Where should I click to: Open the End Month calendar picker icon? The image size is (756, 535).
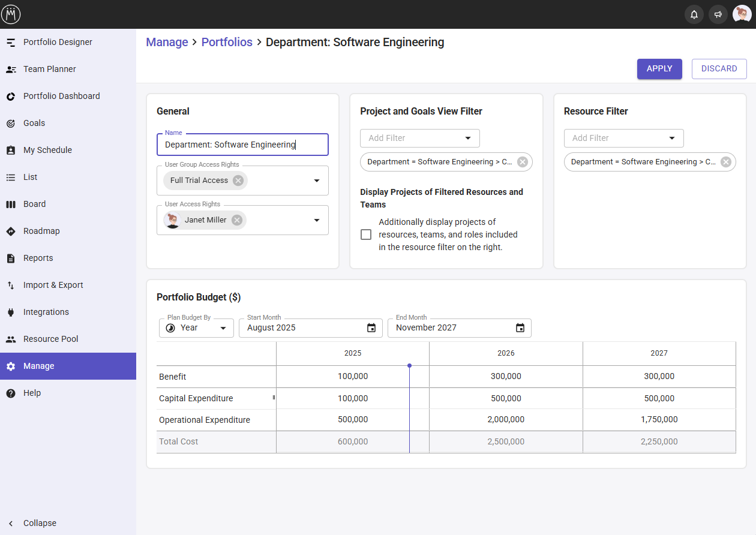(x=520, y=328)
